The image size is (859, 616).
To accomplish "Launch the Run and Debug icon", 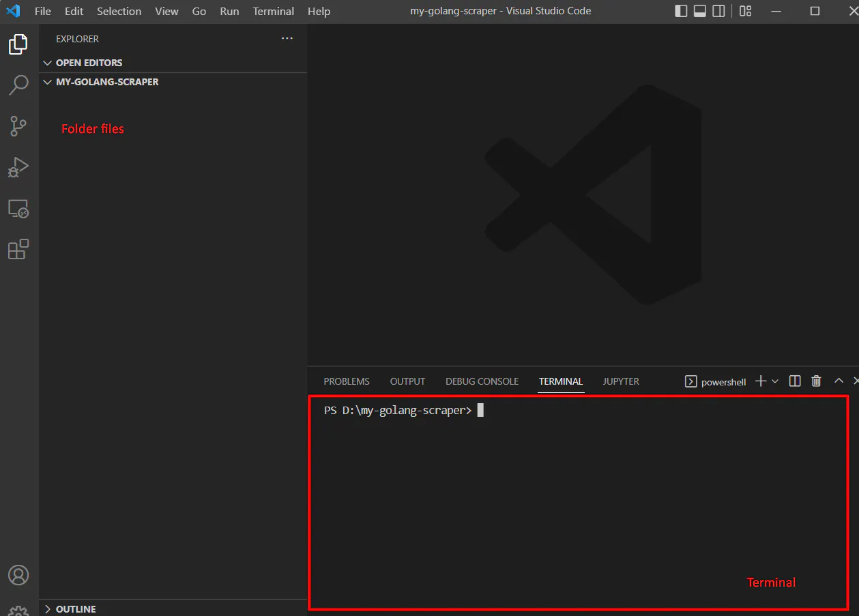I will (18, 166).
